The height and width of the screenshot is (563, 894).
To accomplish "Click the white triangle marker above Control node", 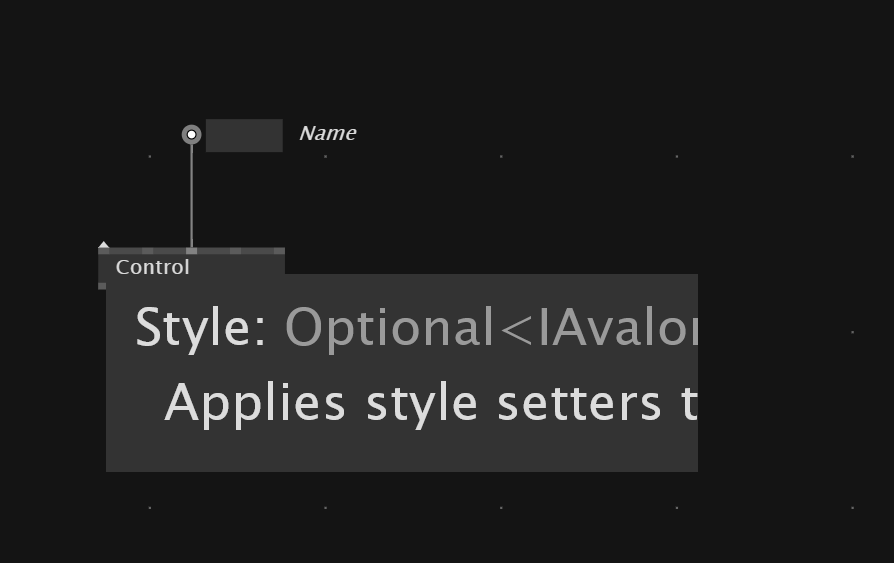I will click(x=104, y=244).
